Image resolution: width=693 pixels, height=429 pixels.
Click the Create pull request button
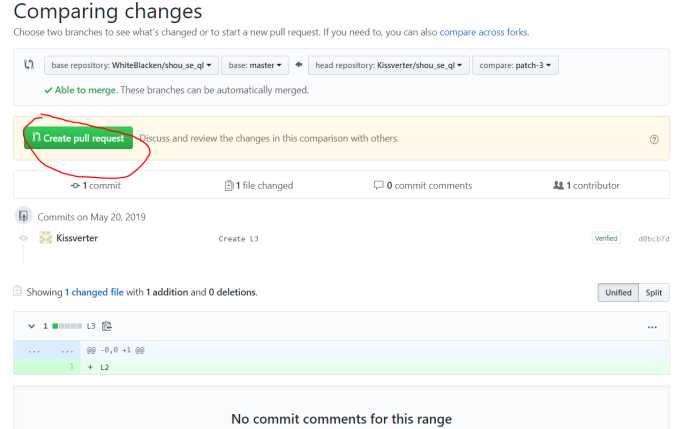click(x=79, y=138)
